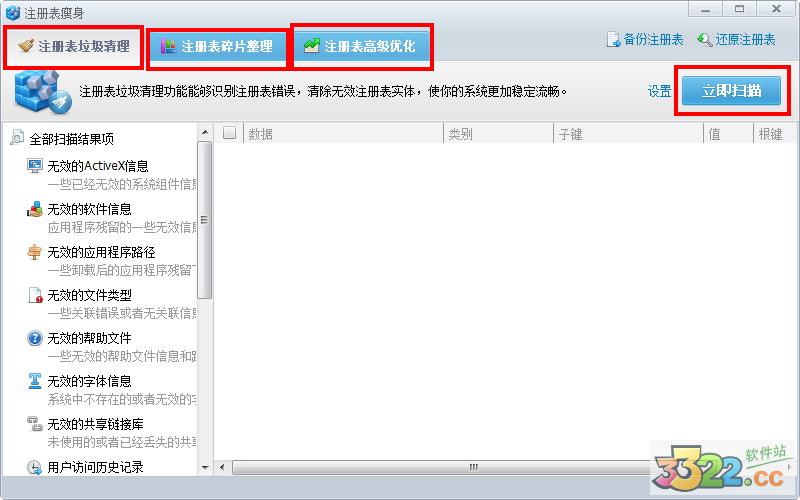This screenshot has width=800, height=500.
Task: Switch to 注册表垃圾清理 tab
Action: click(73, 47)
